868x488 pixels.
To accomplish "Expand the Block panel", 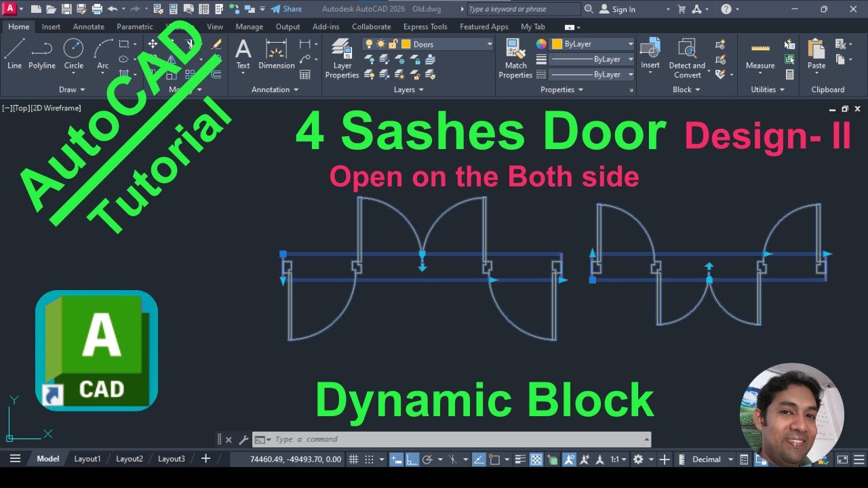I will 686,89.
